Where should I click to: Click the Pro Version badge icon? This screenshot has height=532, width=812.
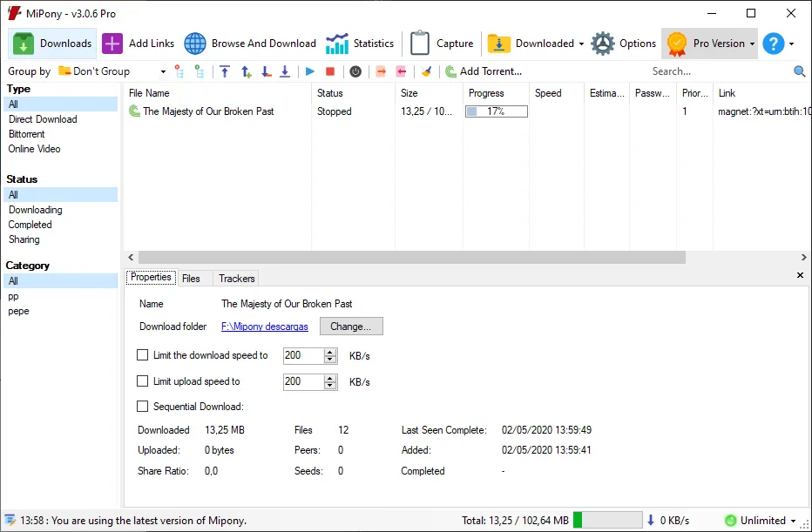[x=677, y=44]
